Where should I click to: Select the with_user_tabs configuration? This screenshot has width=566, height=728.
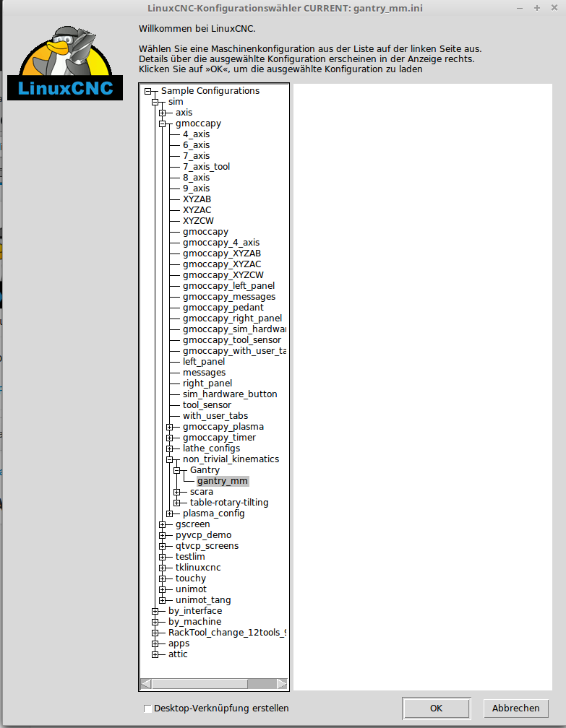(x=215, y=415)
